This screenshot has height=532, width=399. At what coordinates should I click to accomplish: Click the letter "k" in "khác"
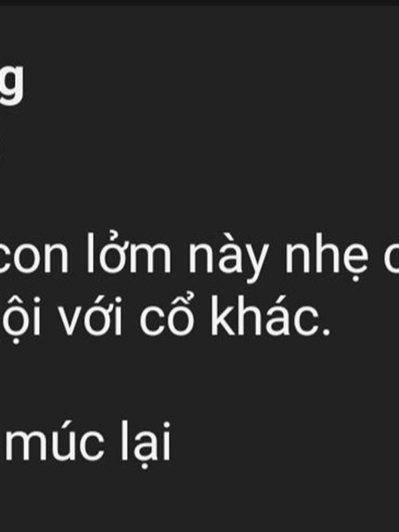pos(222,315)
